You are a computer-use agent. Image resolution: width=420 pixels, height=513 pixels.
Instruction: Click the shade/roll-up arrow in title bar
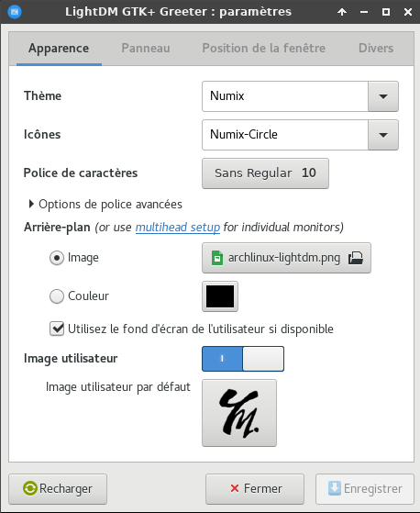(x=342, y=12)
